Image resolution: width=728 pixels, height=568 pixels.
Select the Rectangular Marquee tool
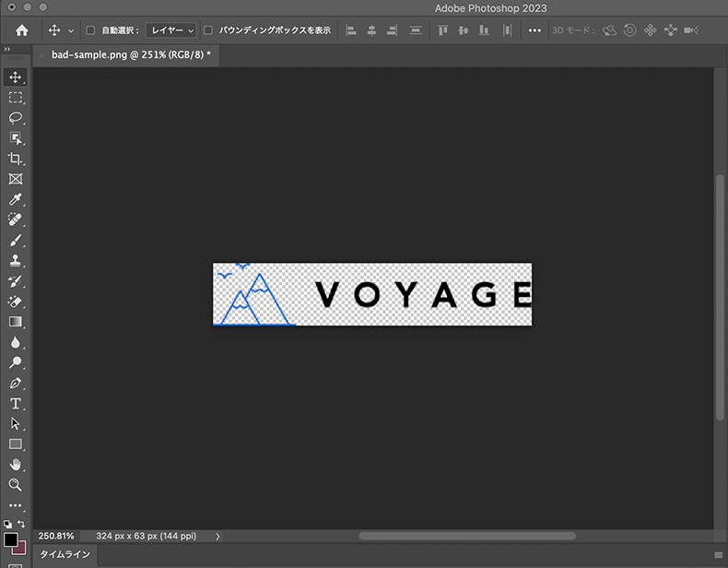(16, 97)
